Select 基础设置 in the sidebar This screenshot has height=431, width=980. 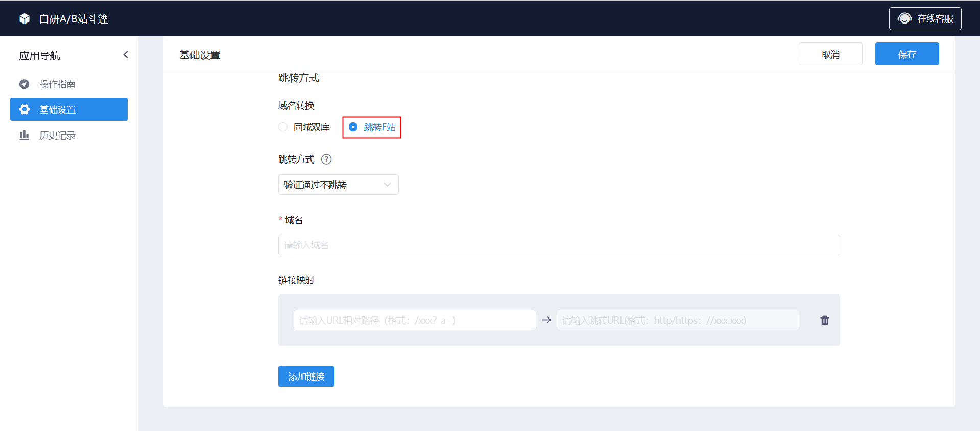(x=69, y=109)
